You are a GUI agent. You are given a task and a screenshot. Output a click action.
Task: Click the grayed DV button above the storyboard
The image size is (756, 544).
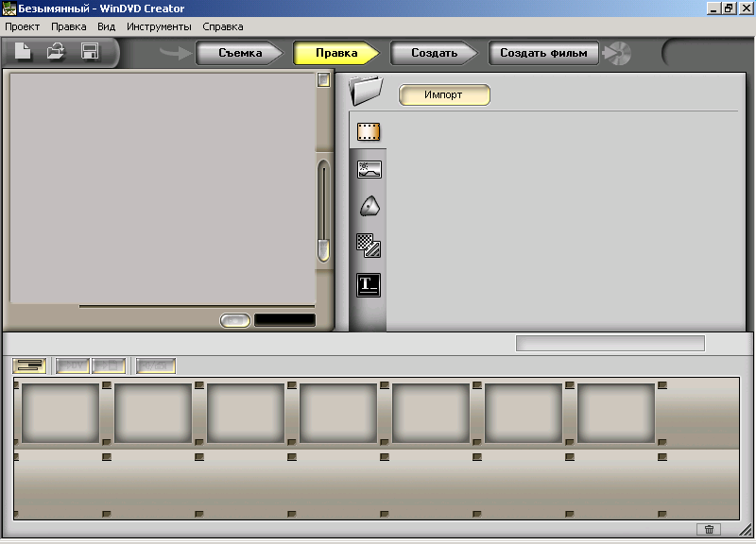(73, 365)
